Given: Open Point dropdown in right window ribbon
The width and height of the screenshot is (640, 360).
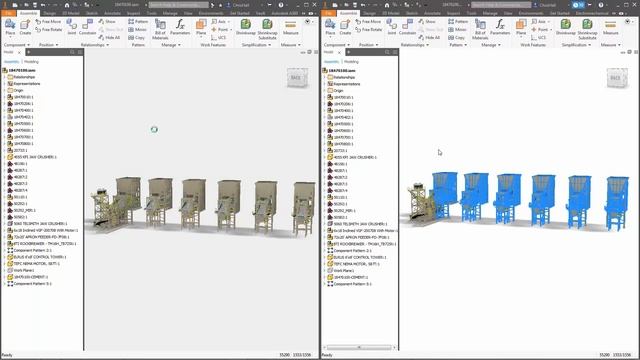Looking at the screenshot, I should click(551, 29).
